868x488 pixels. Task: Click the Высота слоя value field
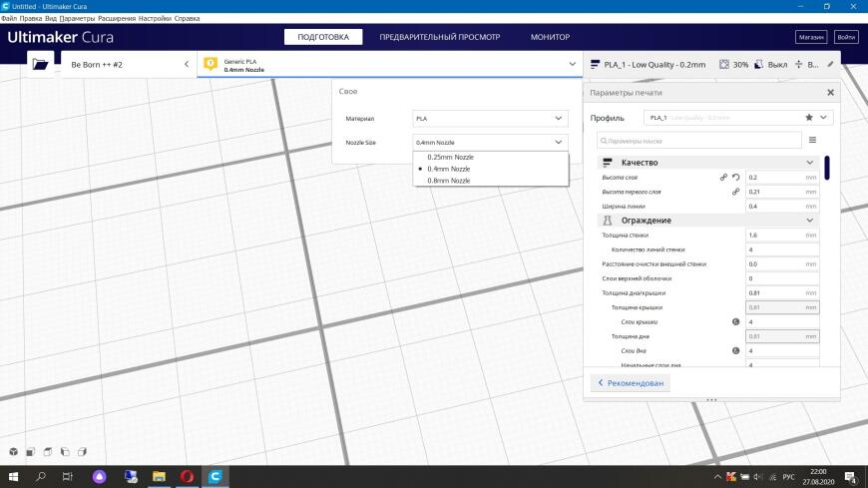[x=781, y=178]
